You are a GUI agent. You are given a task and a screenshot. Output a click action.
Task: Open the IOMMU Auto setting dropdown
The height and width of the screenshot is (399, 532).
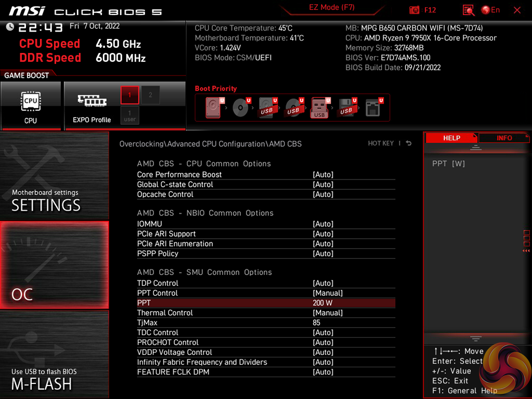323,224
